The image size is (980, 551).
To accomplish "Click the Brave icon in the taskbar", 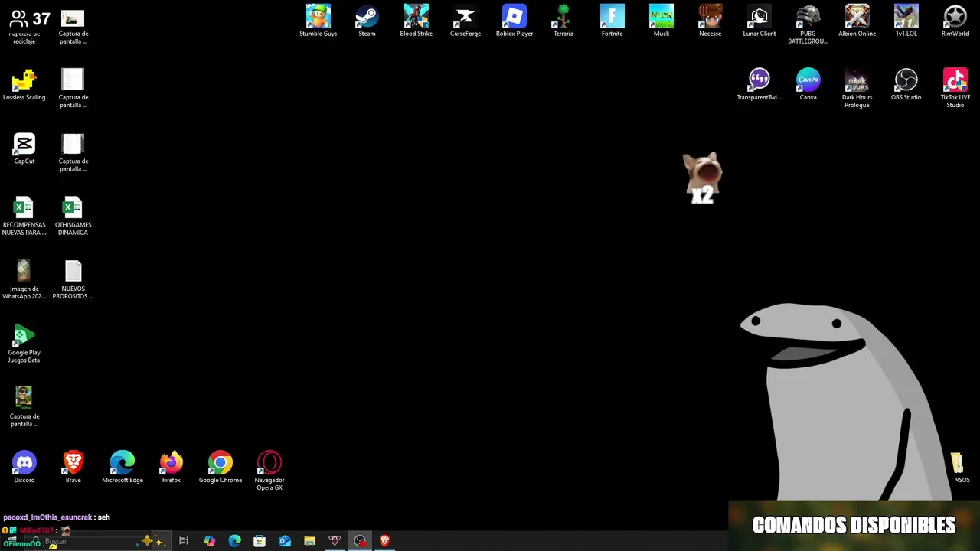I will coord(385,541).
